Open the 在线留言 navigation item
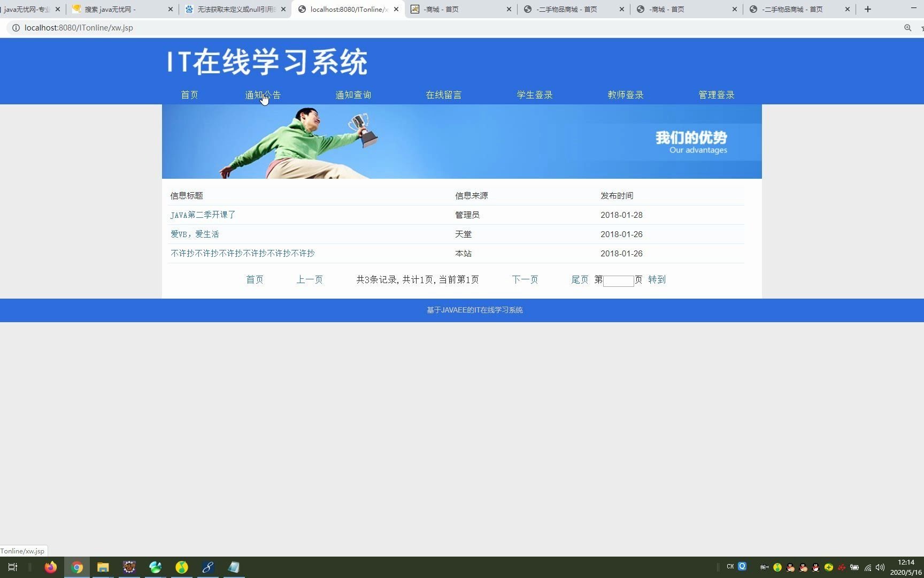The width and height of the screenshot is (924, 578). click(443, 95)
